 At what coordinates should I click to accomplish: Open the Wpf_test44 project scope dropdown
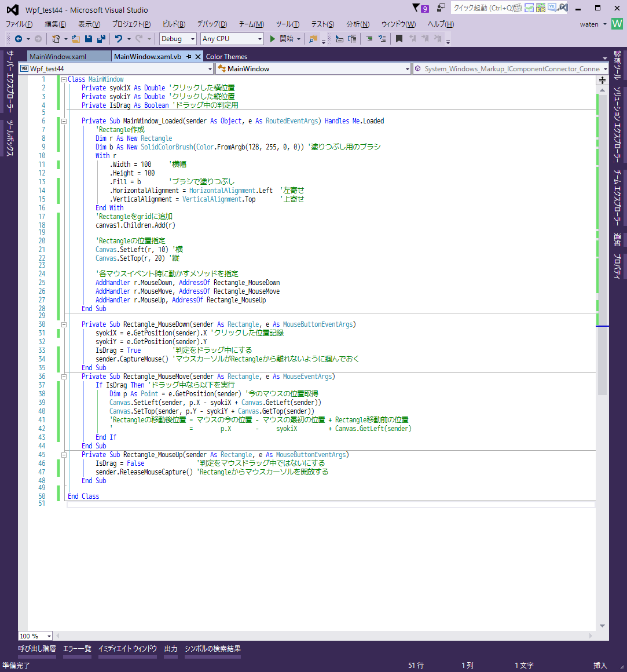tap(116, 69)
